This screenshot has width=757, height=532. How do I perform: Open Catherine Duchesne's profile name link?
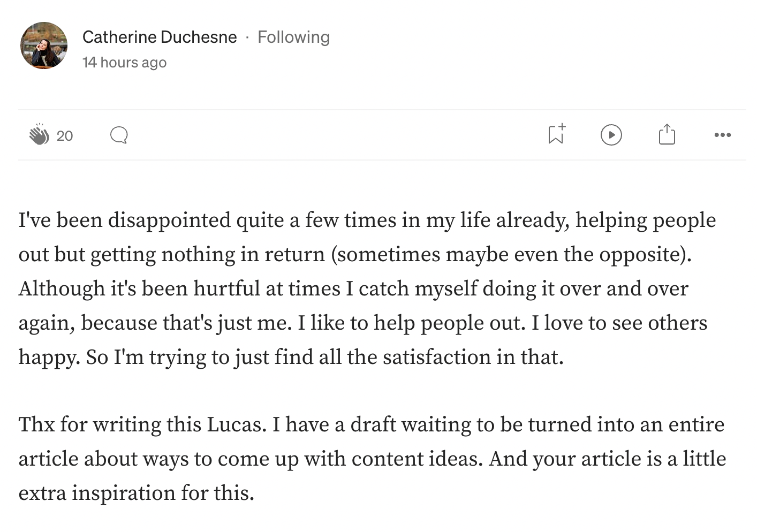(160, 37)
